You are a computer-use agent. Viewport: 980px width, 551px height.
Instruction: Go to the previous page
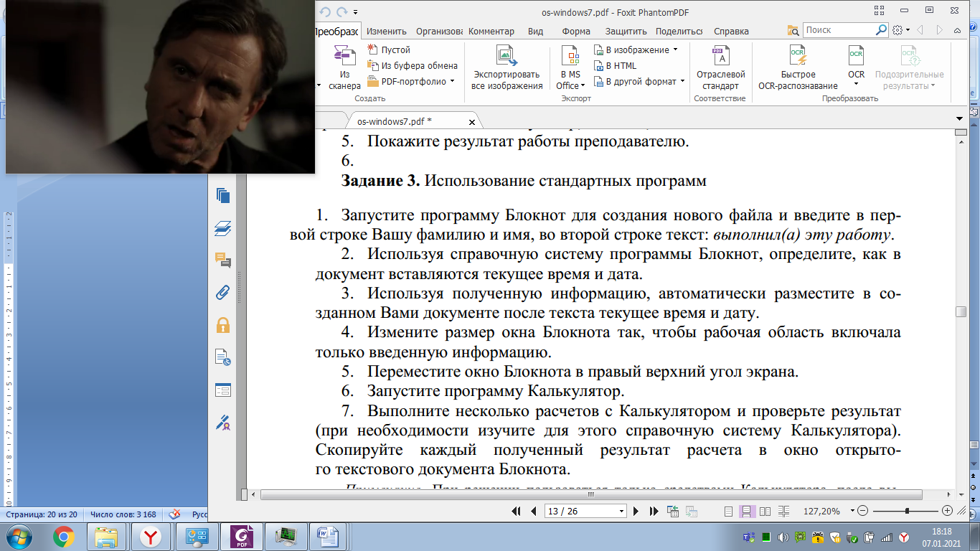[x=533, y=511]
